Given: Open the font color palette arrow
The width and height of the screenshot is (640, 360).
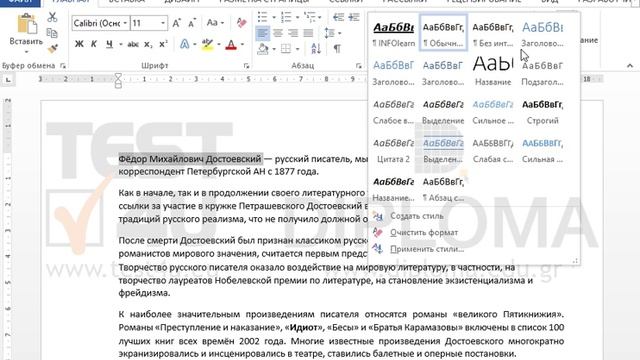Looking at the screenshot, I should 242,44.
